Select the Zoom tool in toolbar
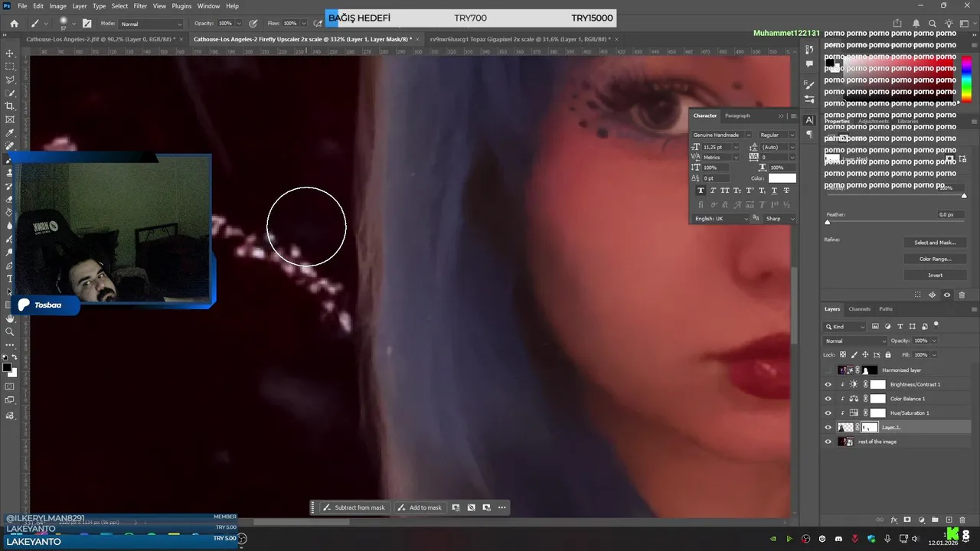The width and height of the screenshot is (980, 551). (x=10, y=331)
